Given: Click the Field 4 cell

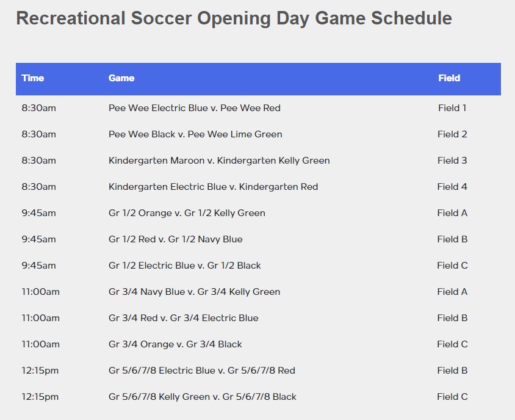Looking at the screenshot, I should coord(452,187).
